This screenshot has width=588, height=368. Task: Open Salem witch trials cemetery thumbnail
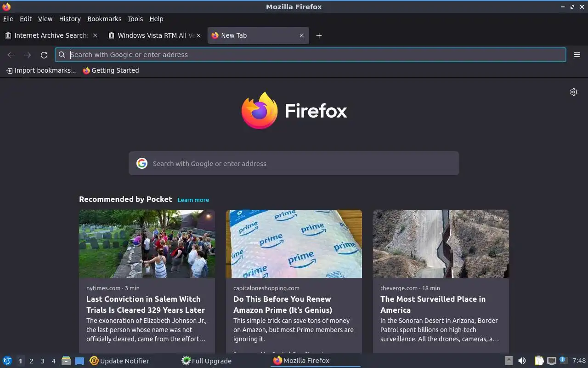pos(147,244)
